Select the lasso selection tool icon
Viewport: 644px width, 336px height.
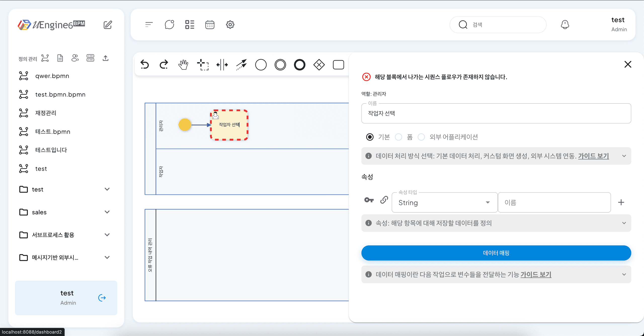[203, 65]
